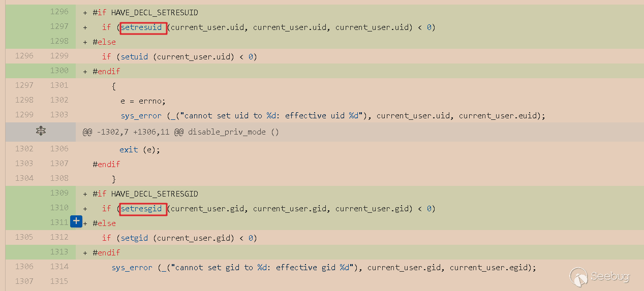Click the blue plus comment button
This screenshot has height=291, width=644.
(76, 221)
